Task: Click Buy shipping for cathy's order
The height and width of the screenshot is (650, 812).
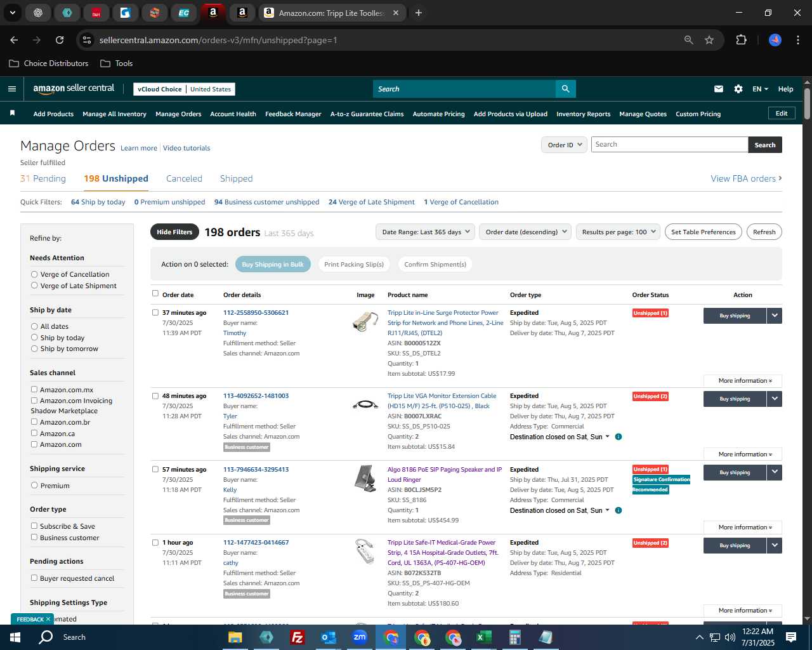Action: [735, 545]
